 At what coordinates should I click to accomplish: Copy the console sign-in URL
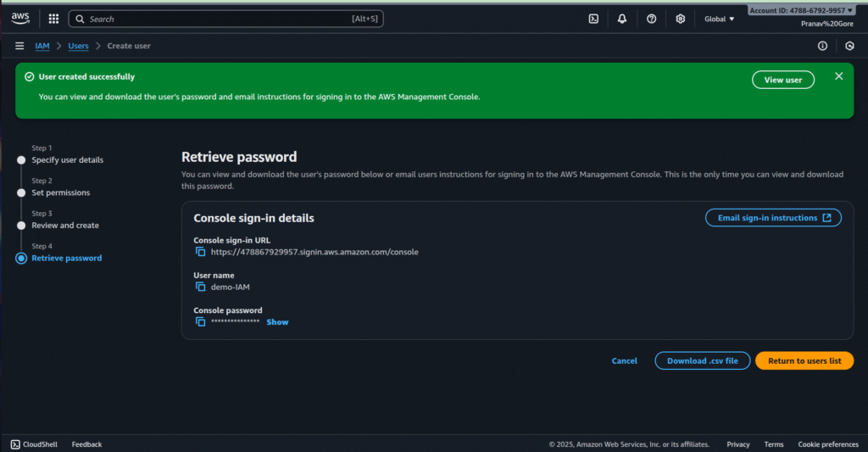(x=201, y=252)
